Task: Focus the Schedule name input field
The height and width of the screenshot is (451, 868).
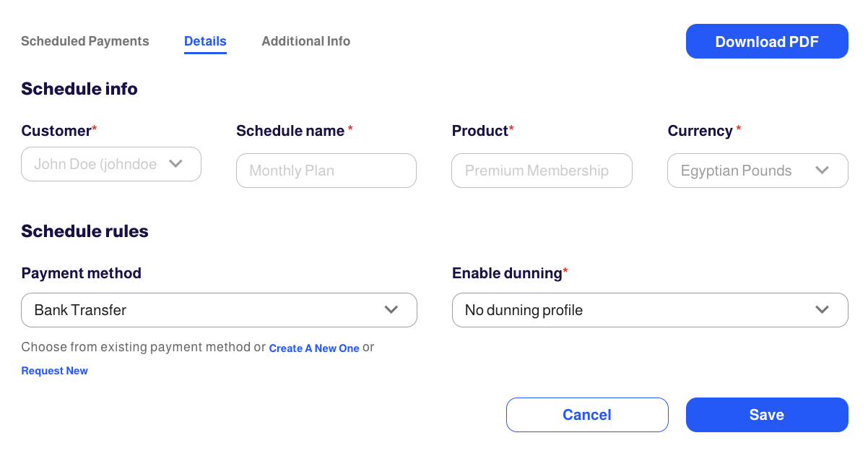Action: [x=326, y=171]
